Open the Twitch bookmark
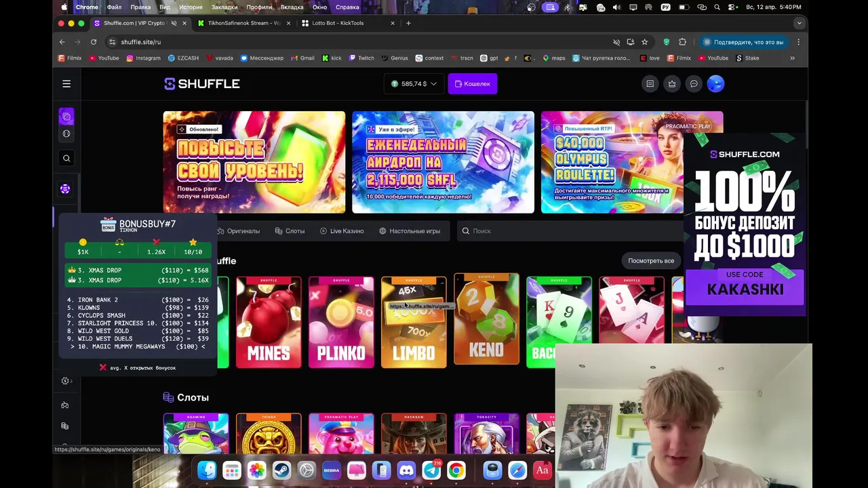The height and width of the screenshot is (488, 868). (361, 58)
